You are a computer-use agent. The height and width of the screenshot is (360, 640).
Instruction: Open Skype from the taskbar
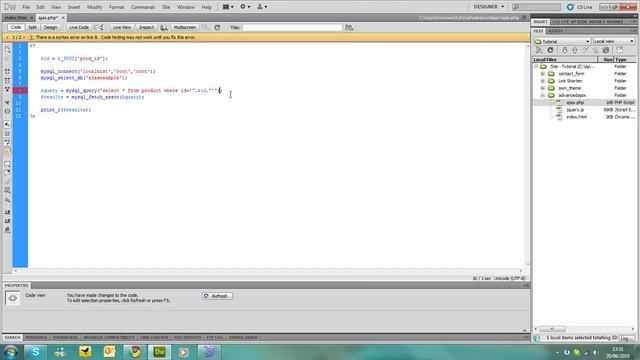[x=35, y=352]
